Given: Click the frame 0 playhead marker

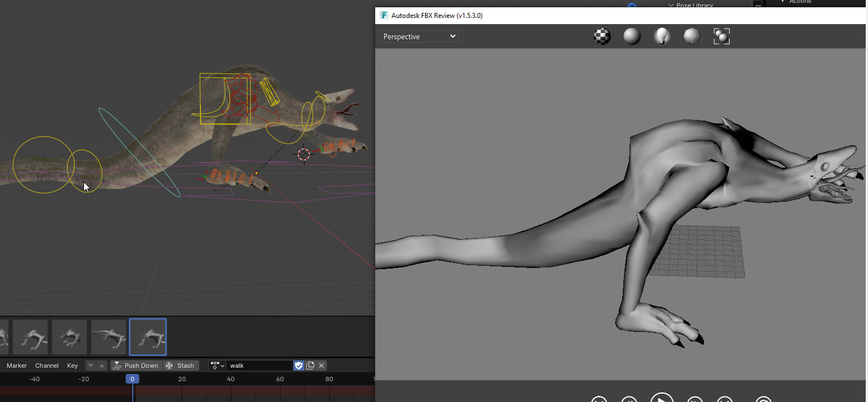Looking at the screenshot, I should pos(132,379).
